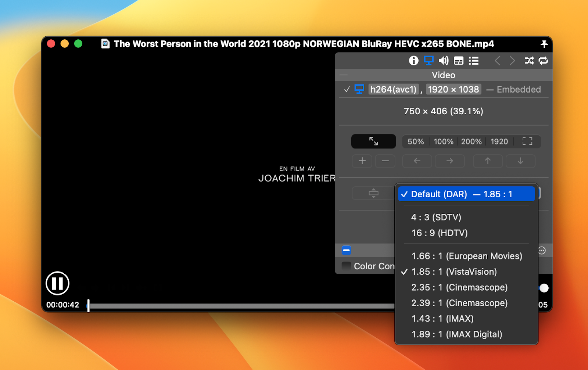Move video down with arrow button
Image resolution: width=588 pixels, height=370 pixels.
[x=520, y=161]
